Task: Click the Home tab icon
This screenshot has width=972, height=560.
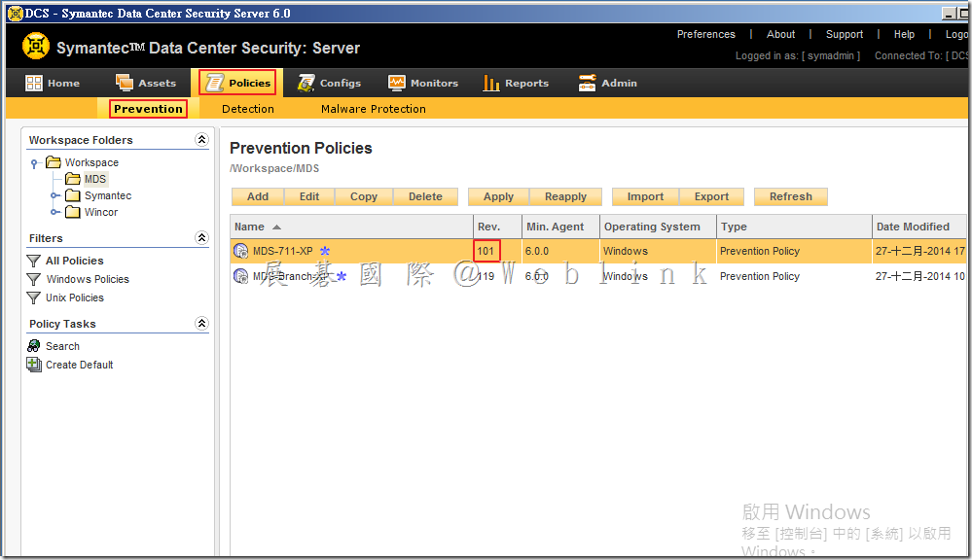Action: (33, 83)
